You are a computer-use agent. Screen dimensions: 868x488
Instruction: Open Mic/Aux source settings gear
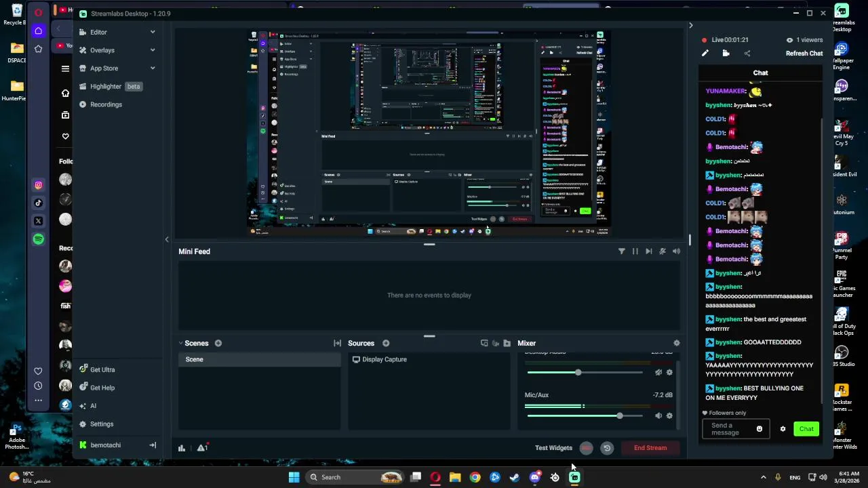[x=669, y=415]
